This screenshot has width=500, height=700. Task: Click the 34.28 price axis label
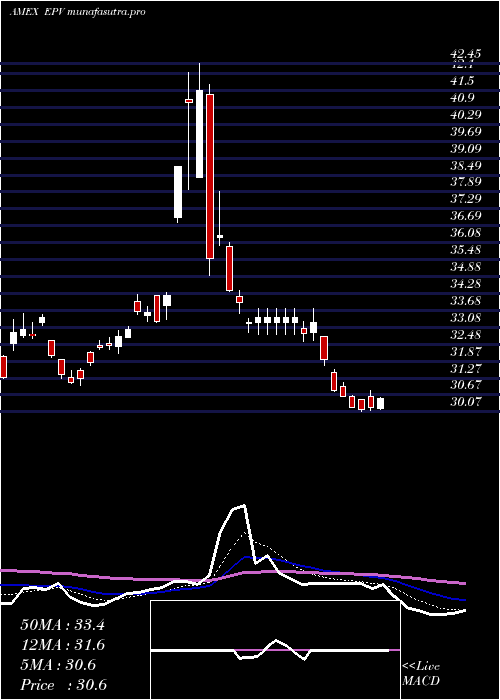coord(466,284)
